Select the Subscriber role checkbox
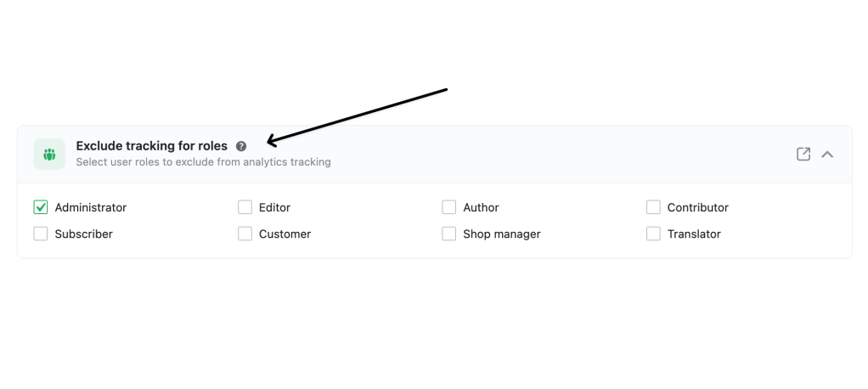Image resolution: width=868 pixels, height=389 pixels. tap(41, 234)
